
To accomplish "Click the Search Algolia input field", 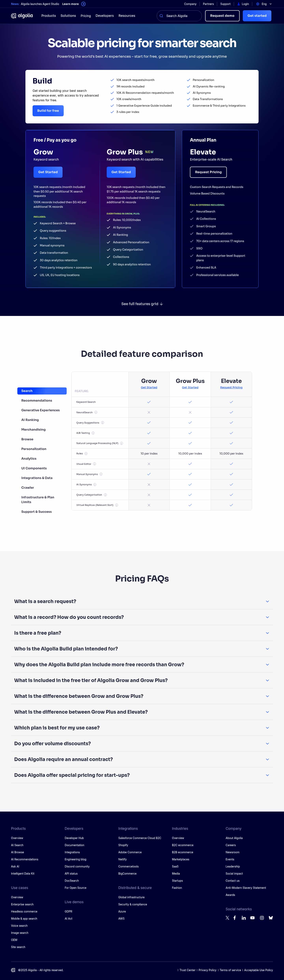I will tap(179, 16).
